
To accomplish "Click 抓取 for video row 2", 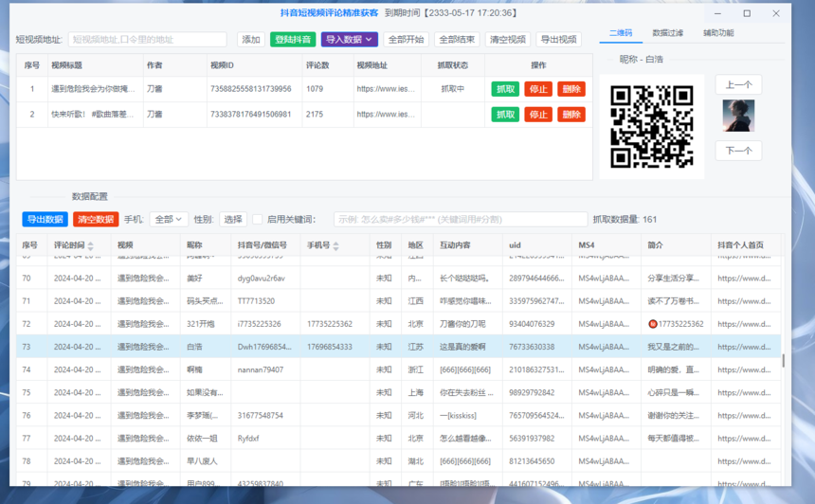I will point(505,115).
